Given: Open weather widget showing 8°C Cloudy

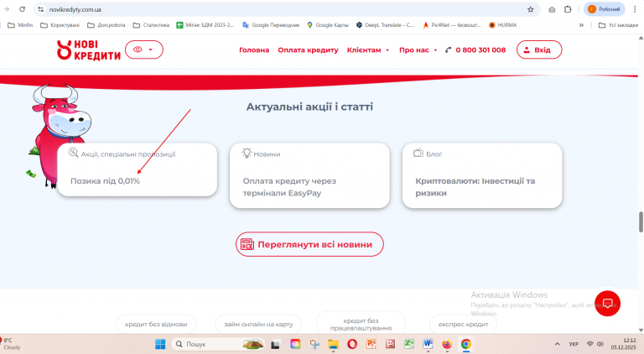Looking at the screenshot, I should click(11, 344).
